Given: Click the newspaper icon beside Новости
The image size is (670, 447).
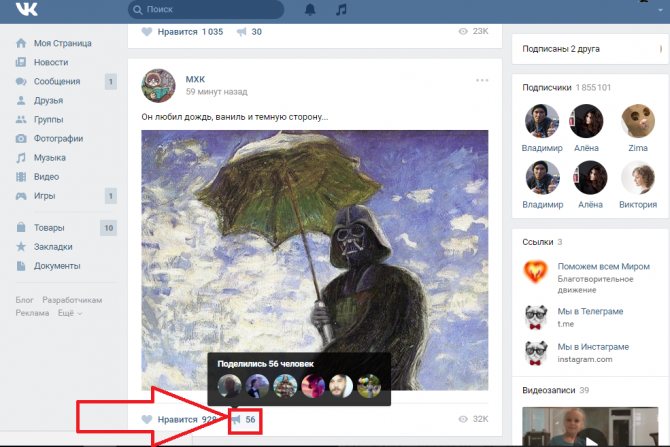Looking at the screenshot, I should click(x=21, y=62).
